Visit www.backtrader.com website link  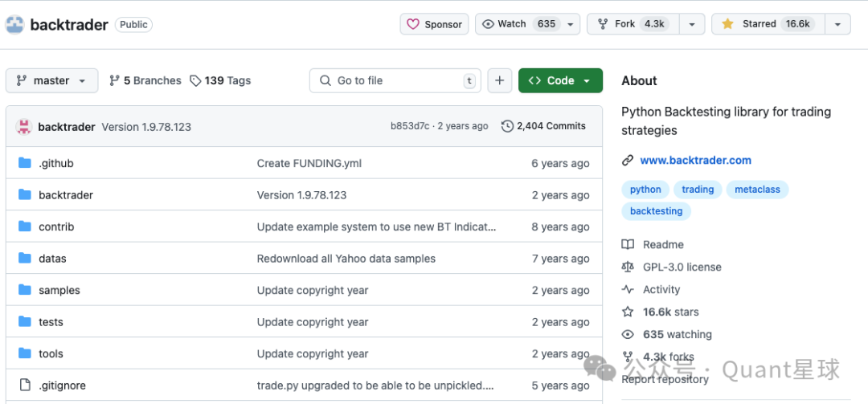pyautogui.click(x=696, y=161)
